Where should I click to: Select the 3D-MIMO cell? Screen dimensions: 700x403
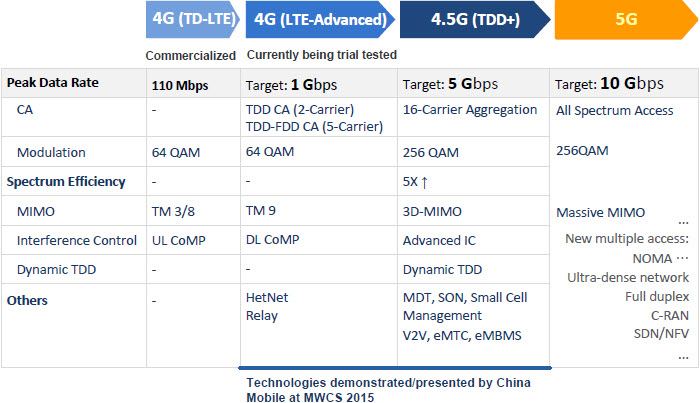[x=432, y=212]
